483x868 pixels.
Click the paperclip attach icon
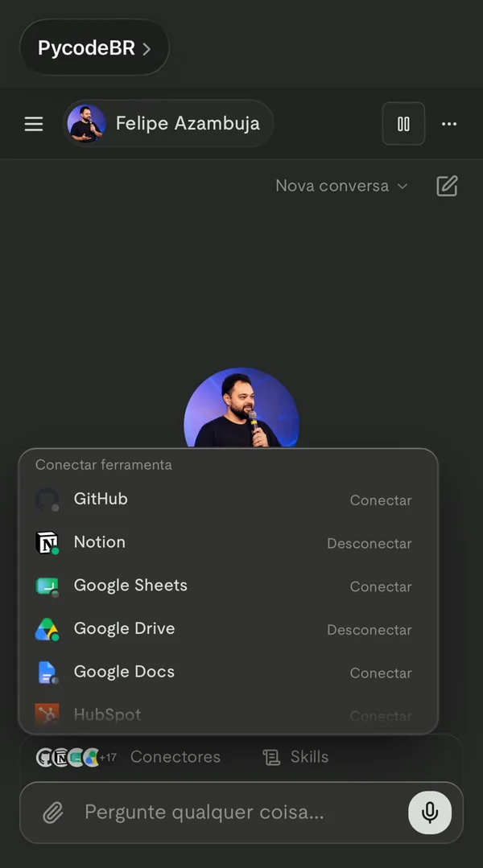(52, 812)
